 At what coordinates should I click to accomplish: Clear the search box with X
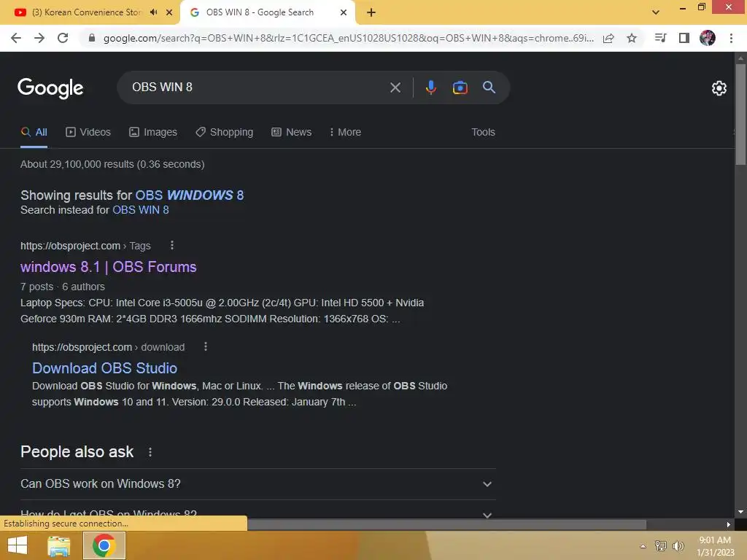(x=395, y=87)
